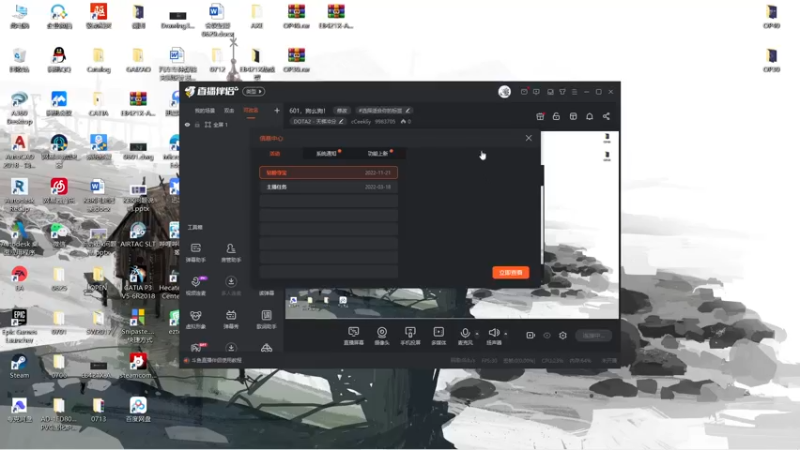Open the 房管助手 tool

pyautogui.click(x=231, y=253)
